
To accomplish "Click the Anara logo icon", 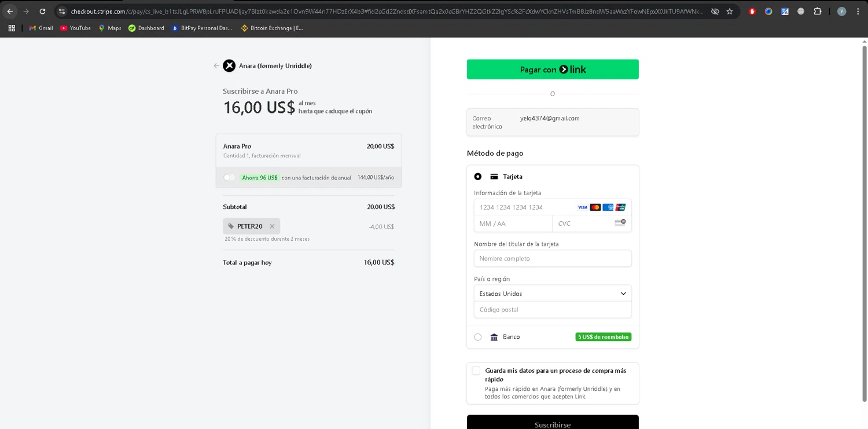I will tap(229, 66).
